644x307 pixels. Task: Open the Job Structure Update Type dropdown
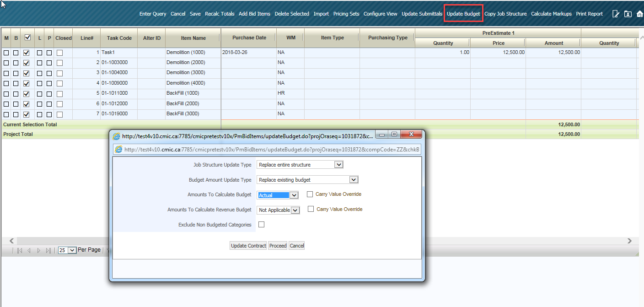[338, 164]
